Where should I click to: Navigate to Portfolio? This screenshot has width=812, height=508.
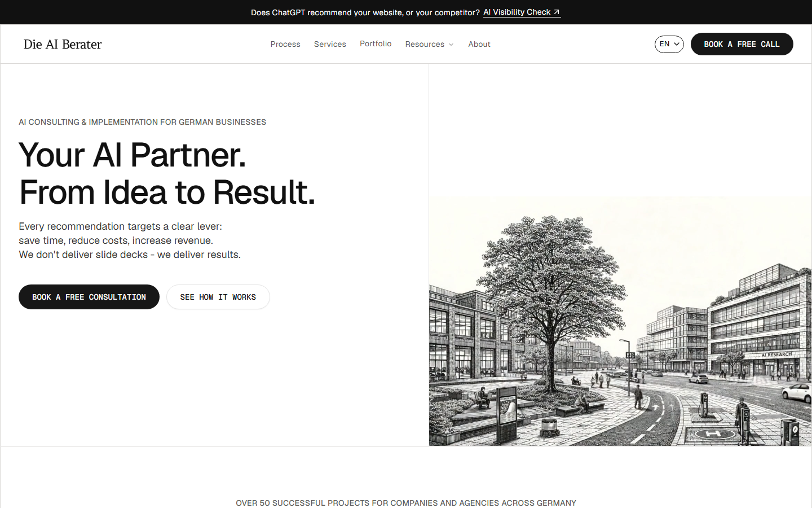pyautogui.click(x=376, y=43)
